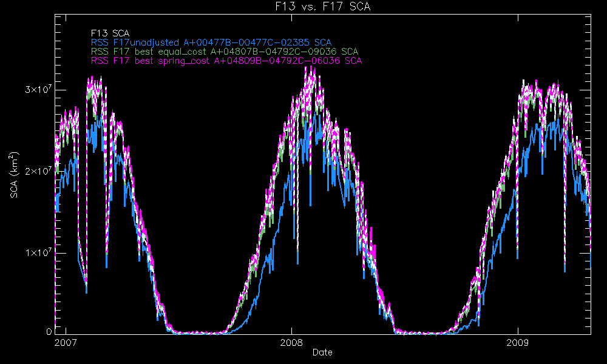
Task: Select the green 'F17 best equal_cost' legend entry
Action: 225,52
